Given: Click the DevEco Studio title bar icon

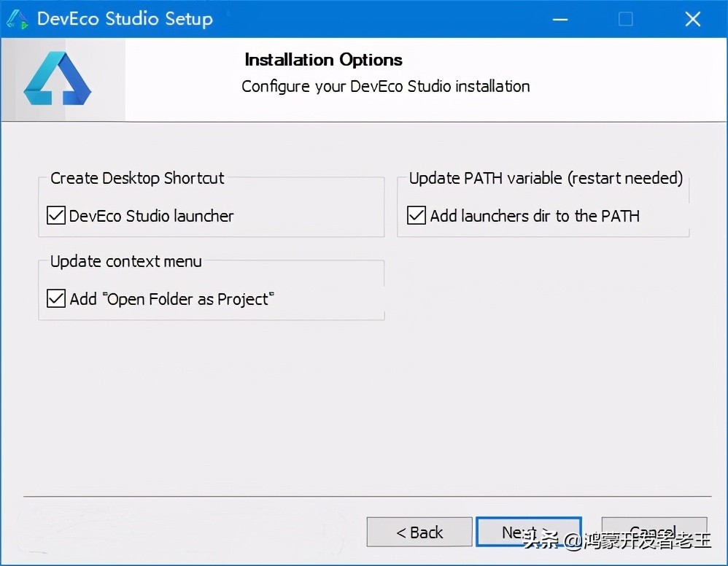Looking at the screenshot, I should pos(18,19).
